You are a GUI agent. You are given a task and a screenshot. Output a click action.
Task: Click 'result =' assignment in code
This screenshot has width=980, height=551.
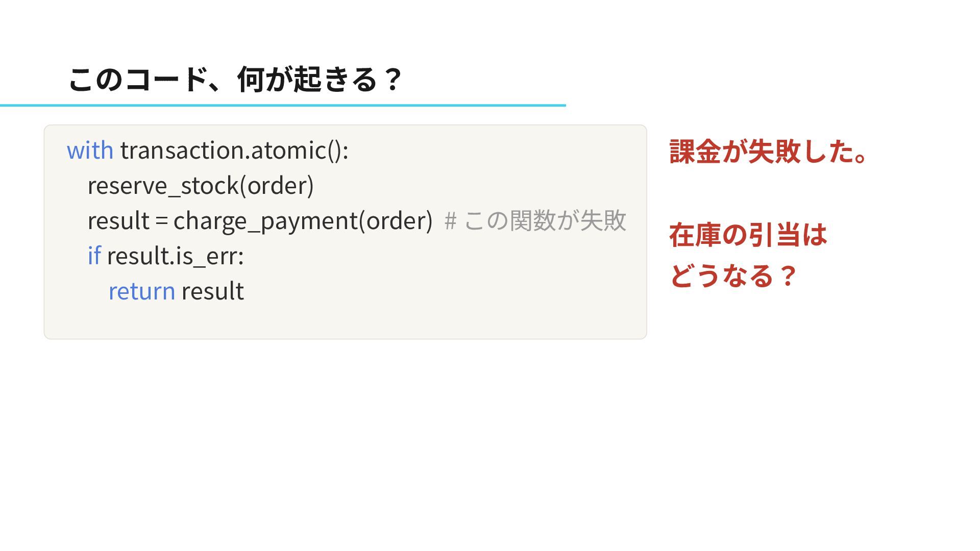click(x=128, y=221)
